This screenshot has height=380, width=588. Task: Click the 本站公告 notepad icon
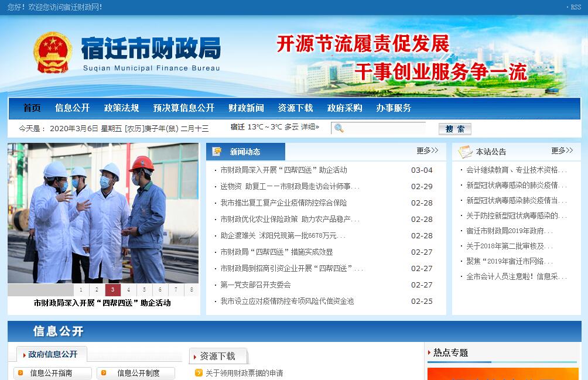click(465, 152)
